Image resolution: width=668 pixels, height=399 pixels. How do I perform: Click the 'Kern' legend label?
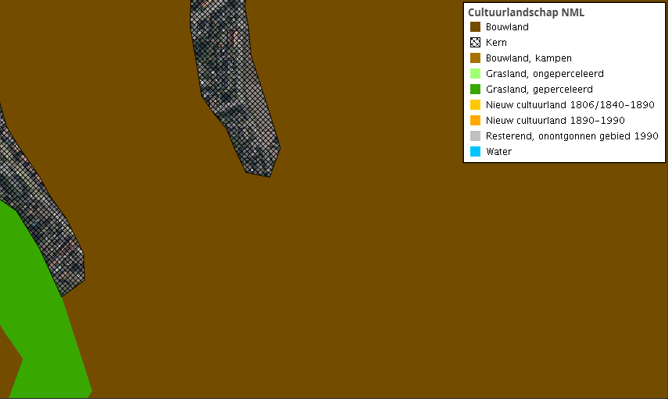pos(496,43)
